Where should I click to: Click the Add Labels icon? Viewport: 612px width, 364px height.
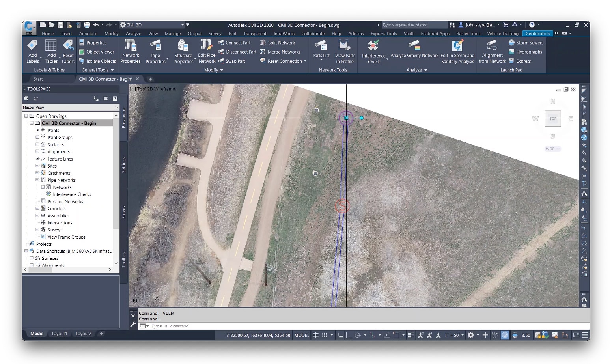tap(33, 45)
